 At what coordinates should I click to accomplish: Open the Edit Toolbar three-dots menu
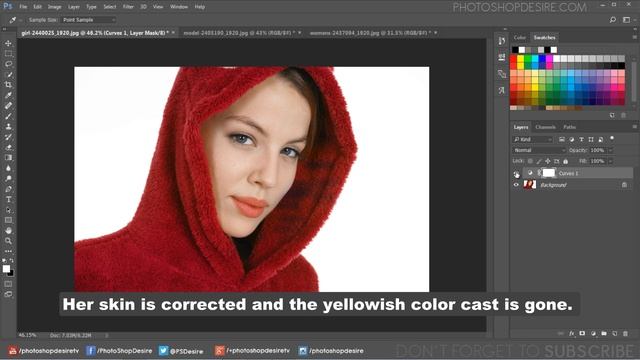pyautogui.click(x=8, y=251)
